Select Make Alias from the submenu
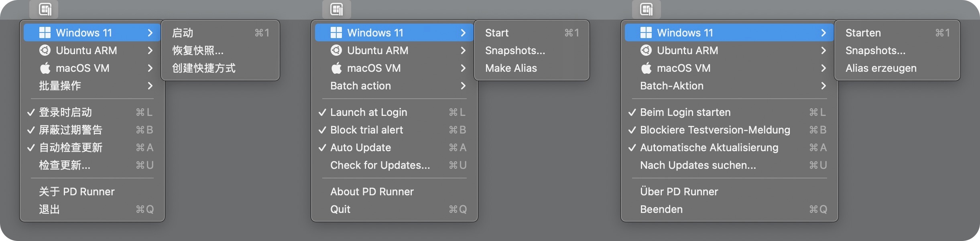The width and height of the screenshot is (980, 241). 511,68
